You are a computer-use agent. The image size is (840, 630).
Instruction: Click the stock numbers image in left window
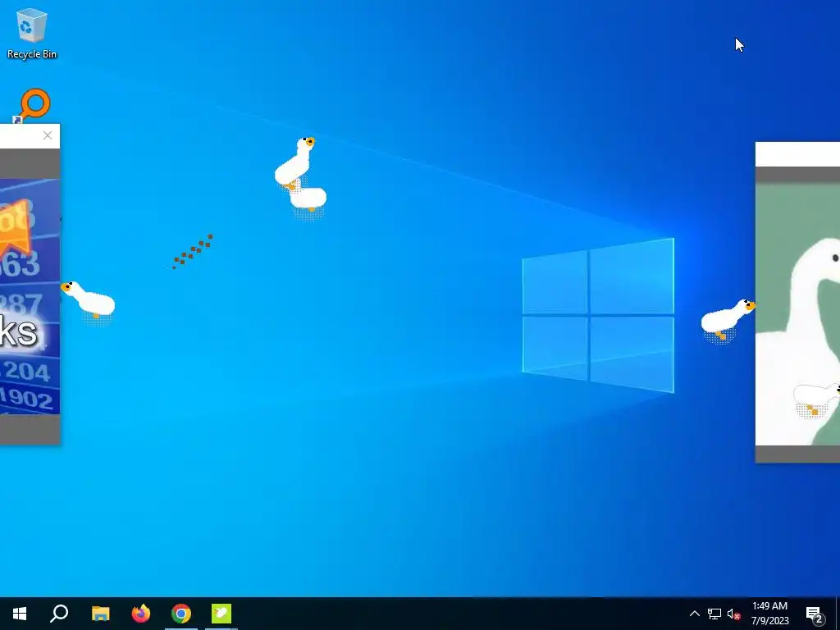[x=30, y=297]
